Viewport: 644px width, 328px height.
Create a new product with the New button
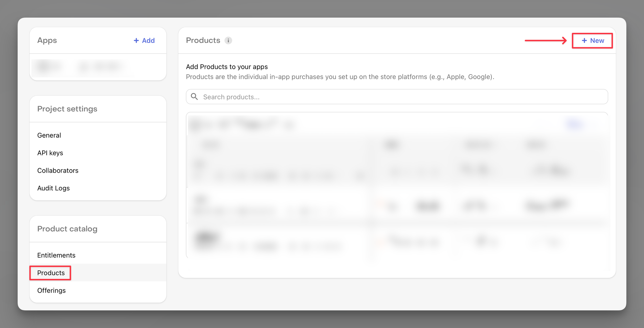(x=592, y=41)
